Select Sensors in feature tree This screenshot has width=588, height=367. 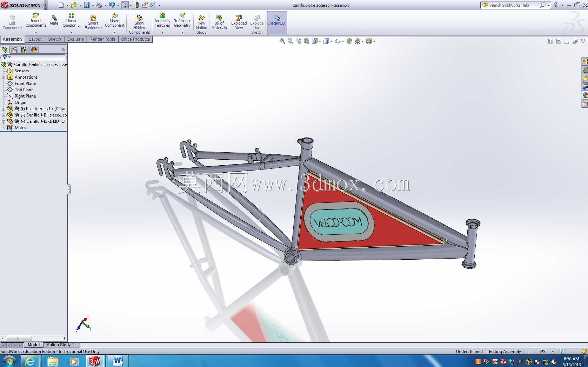(21, 71)
